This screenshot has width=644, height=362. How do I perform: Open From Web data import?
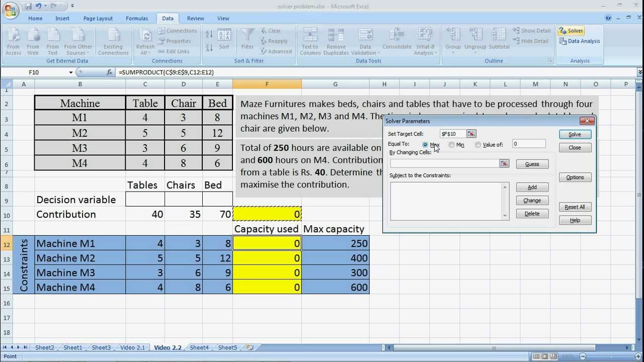(33, 40)
